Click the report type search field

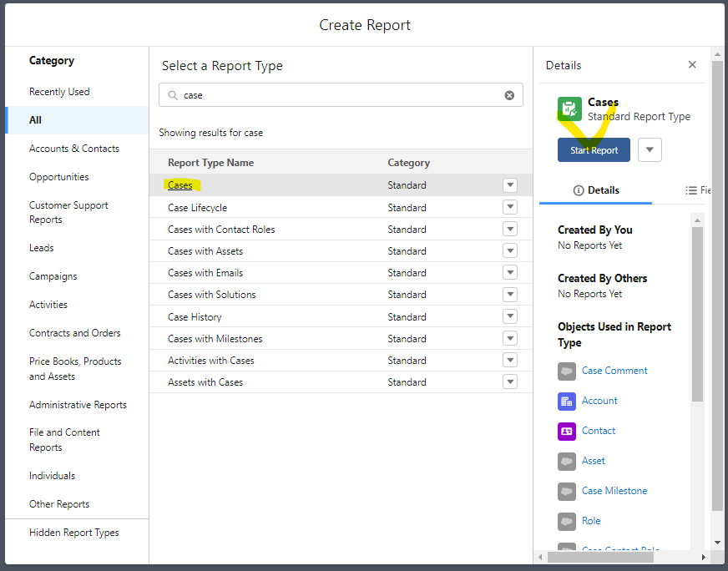tap(338, 95)
